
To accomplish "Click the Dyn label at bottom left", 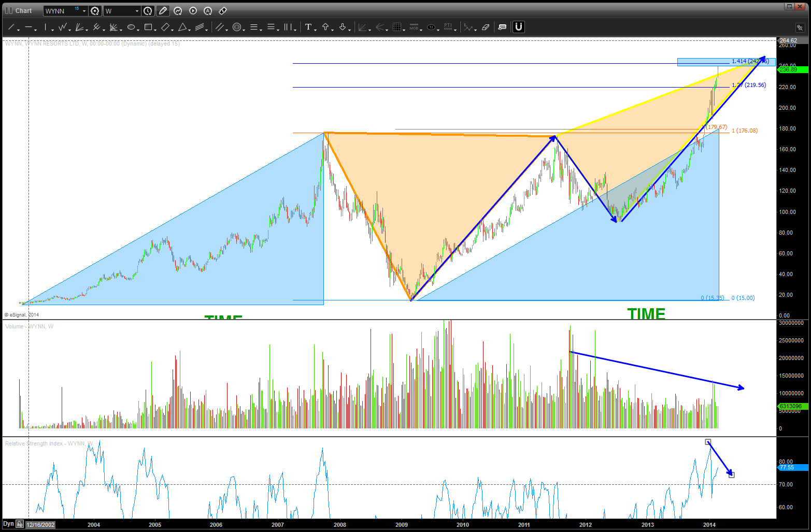I will pyautogui.click(x=8, y=524).
